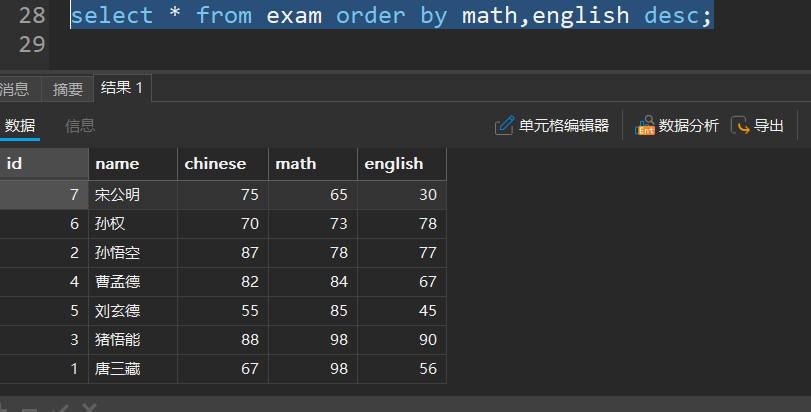Click math score 73 for 孙权
The width and height of the screenshot is (811, 412).
click(x=313, y=224)
